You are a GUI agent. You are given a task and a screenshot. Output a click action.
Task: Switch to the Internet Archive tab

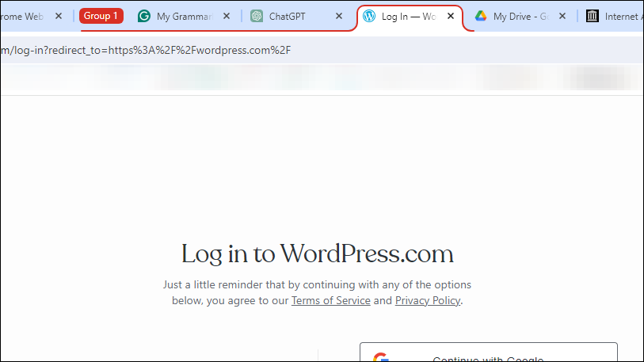point(614,17)
